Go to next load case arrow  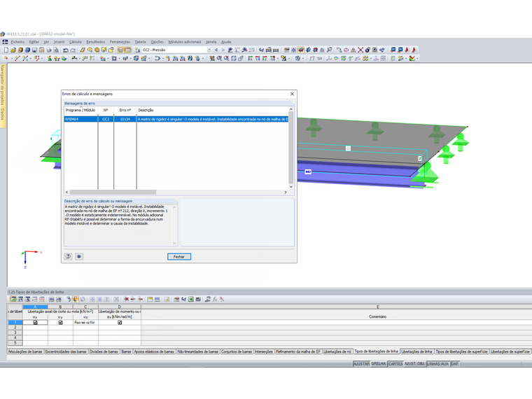click(x=223, y=50)
